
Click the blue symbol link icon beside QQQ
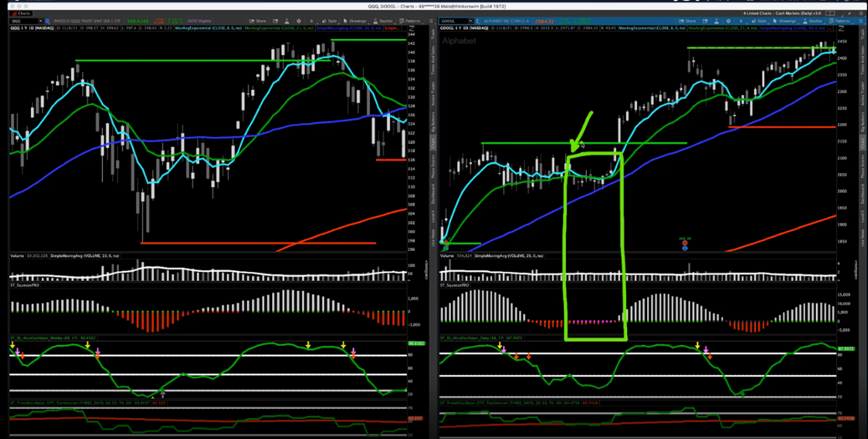pos(47,21)
